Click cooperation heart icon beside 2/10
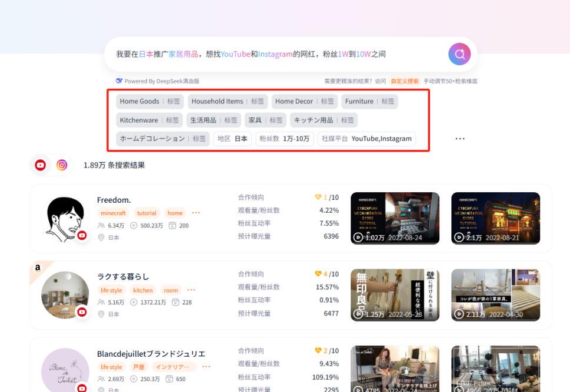Image resolution: width=570 pixels, height=392 pixels. [x=318, y=350]
